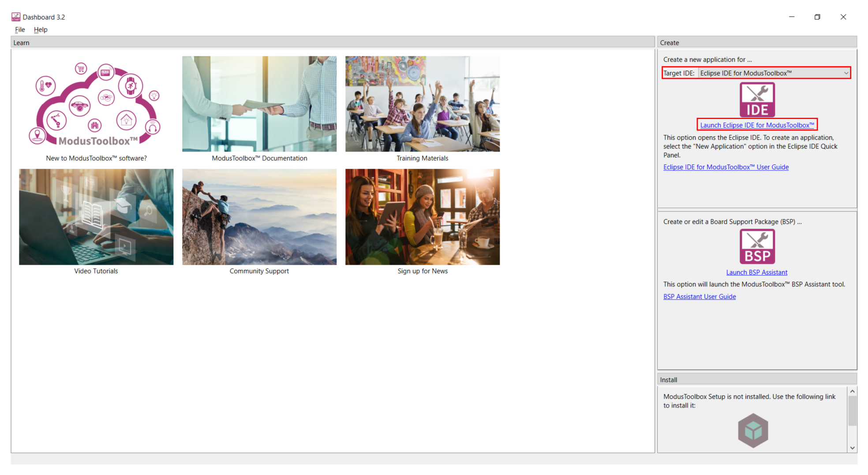Click the Dashboard 3.2 title bar app icon

click(16, 17)
